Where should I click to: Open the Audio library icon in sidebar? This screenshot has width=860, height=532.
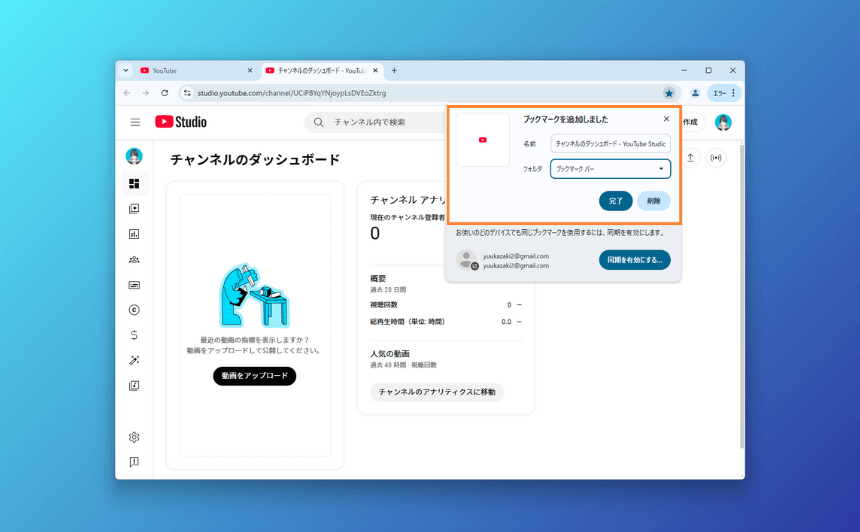pyautogui.click(x=134, y=386)
